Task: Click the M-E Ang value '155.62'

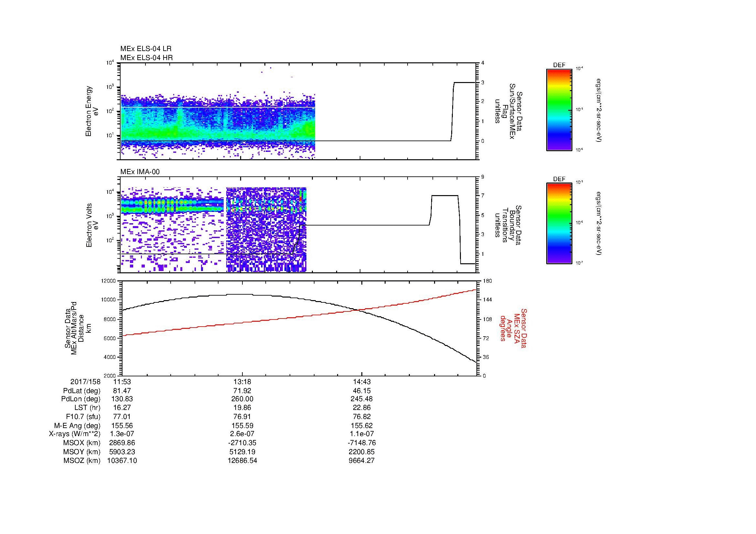Action: pyautogui.click(x=362, y=426)
